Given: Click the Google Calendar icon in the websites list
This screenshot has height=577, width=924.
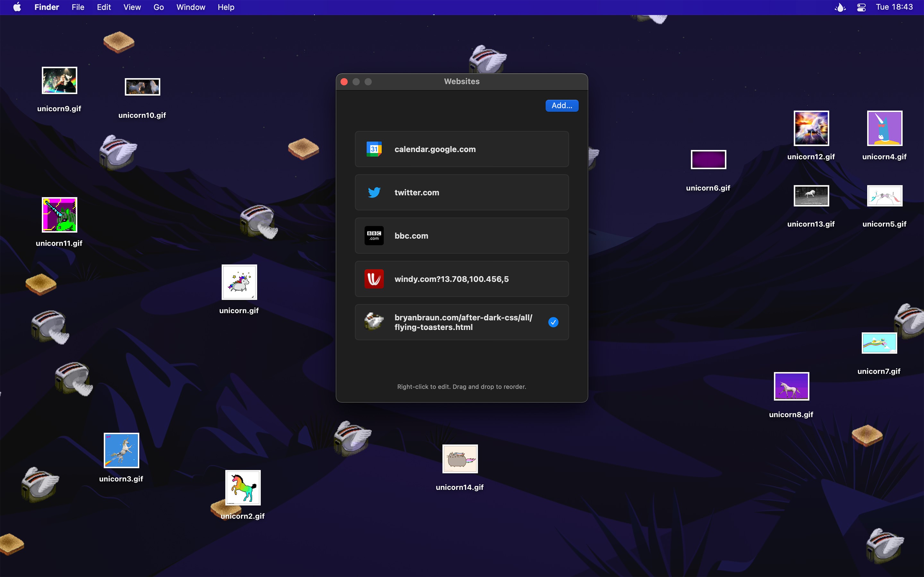Looking at the screenshot, I should pyautogui.click(x=374, y=149).
